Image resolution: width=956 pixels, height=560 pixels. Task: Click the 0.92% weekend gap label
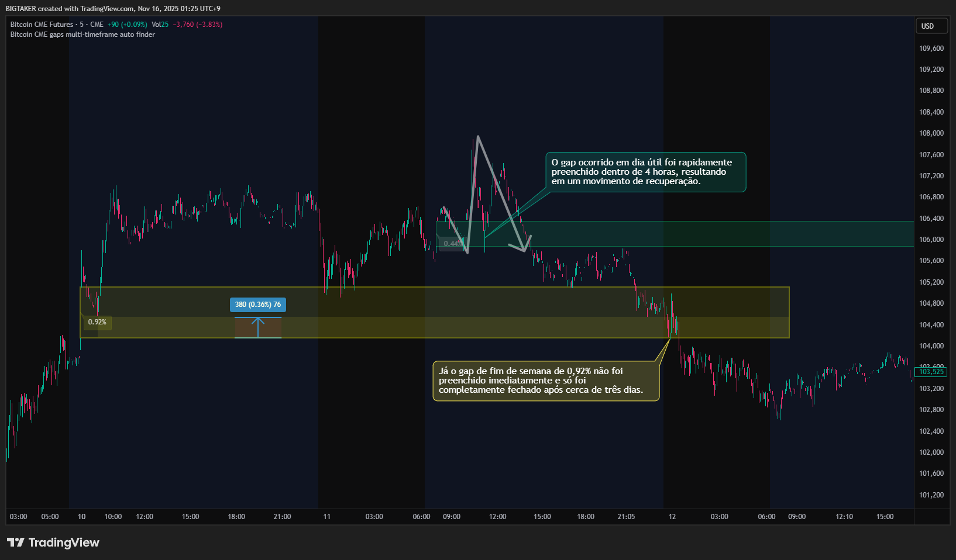[x=97, y=322]
